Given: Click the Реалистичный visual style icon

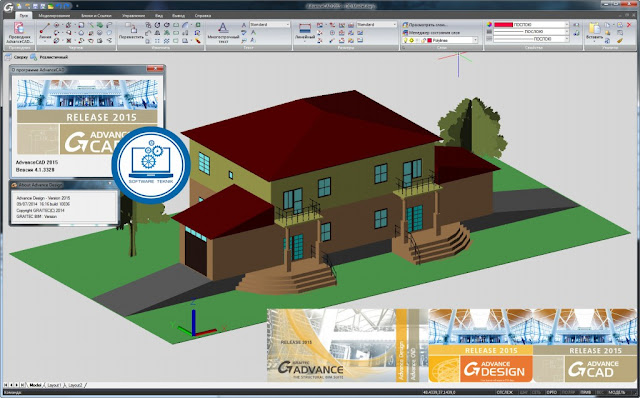Looking at the screenshot, I should coord(33,57).
